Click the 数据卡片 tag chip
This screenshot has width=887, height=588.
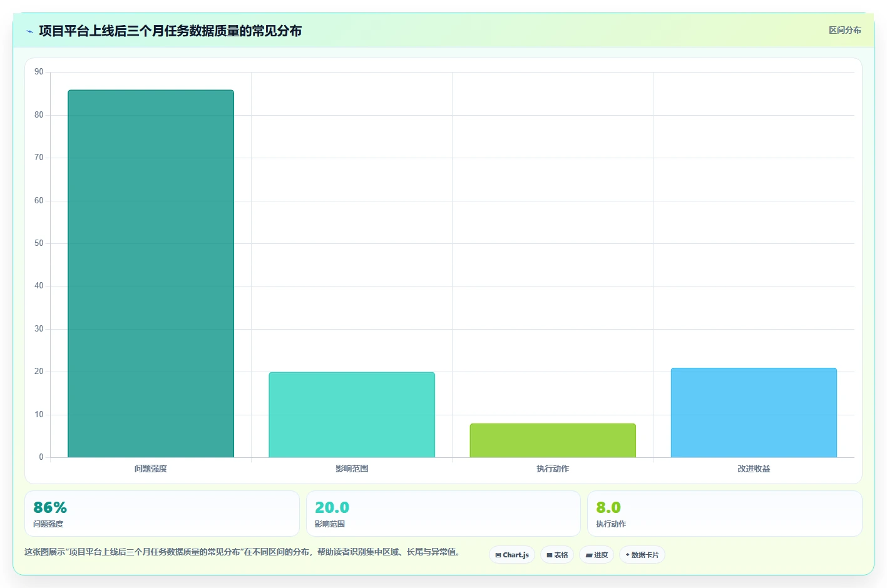(x=642, y=555)
